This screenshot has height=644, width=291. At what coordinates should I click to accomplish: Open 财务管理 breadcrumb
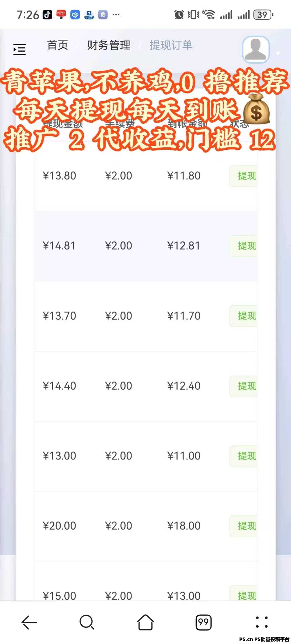[109, 45]
